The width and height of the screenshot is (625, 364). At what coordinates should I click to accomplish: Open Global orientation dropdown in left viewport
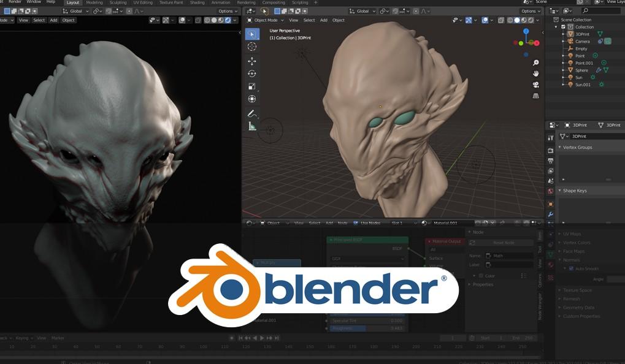click(75, 11)
